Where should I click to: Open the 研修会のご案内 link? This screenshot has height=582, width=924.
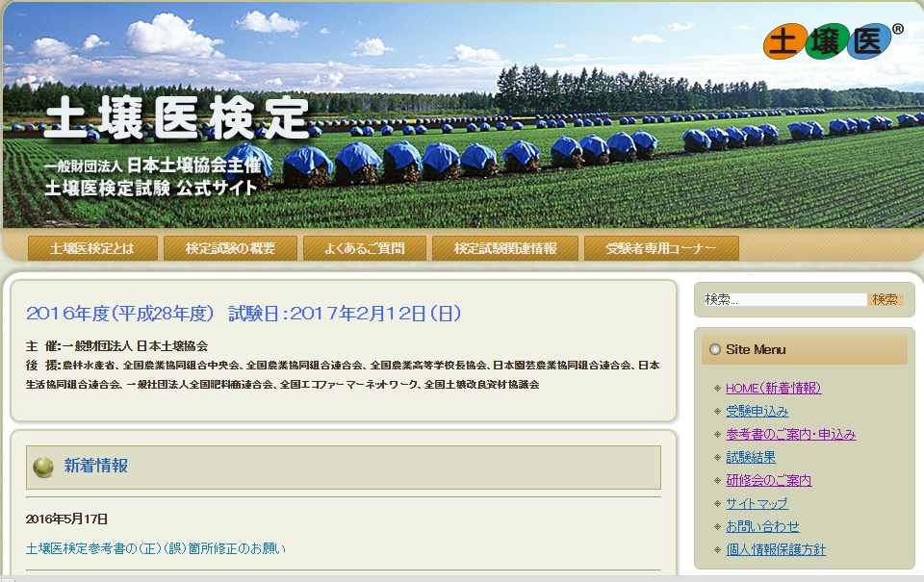point(768,480)
